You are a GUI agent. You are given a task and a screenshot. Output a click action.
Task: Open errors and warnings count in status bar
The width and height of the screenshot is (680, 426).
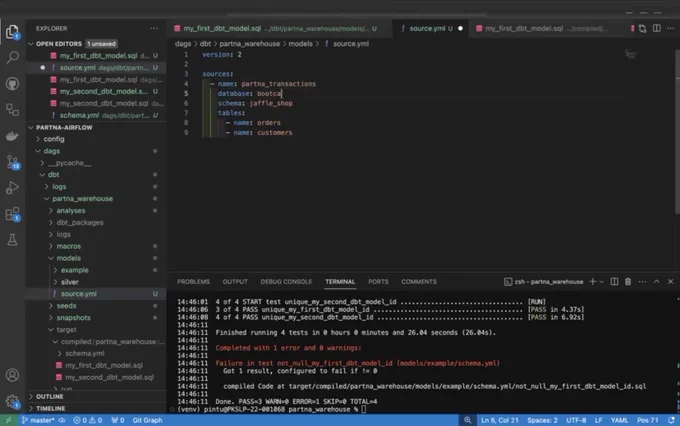[87, 420]
